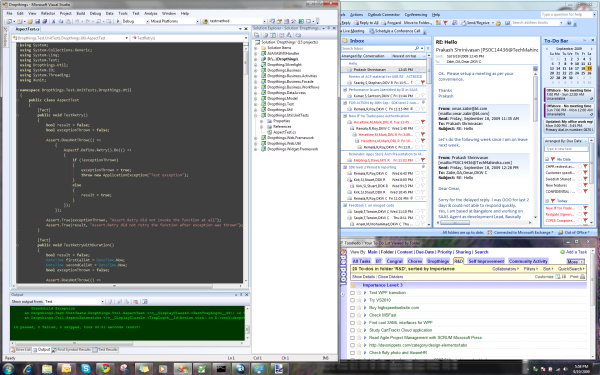
Task: Open the Mixed Platforms dropdown
Action: coord(197,21)
